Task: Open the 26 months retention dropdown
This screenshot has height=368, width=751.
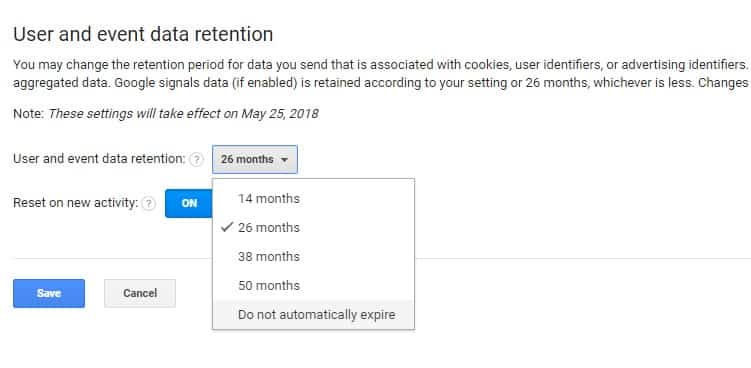Action: 255,160
